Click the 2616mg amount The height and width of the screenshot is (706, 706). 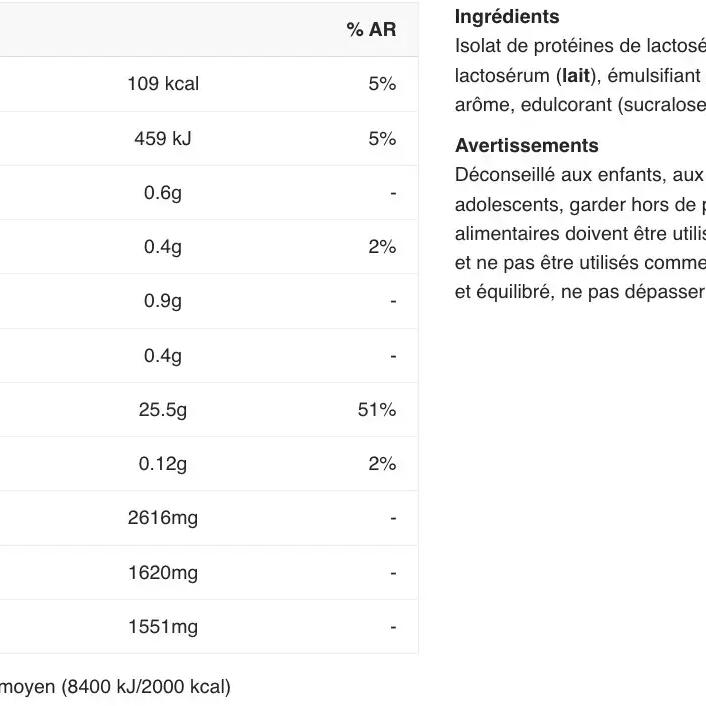163,518
